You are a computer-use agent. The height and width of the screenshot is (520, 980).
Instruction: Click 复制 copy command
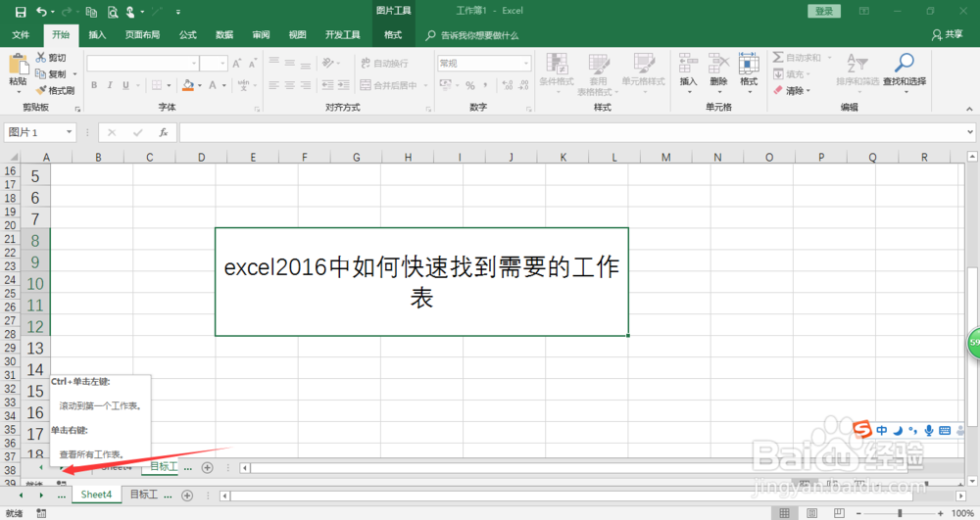tap(51, 73)
